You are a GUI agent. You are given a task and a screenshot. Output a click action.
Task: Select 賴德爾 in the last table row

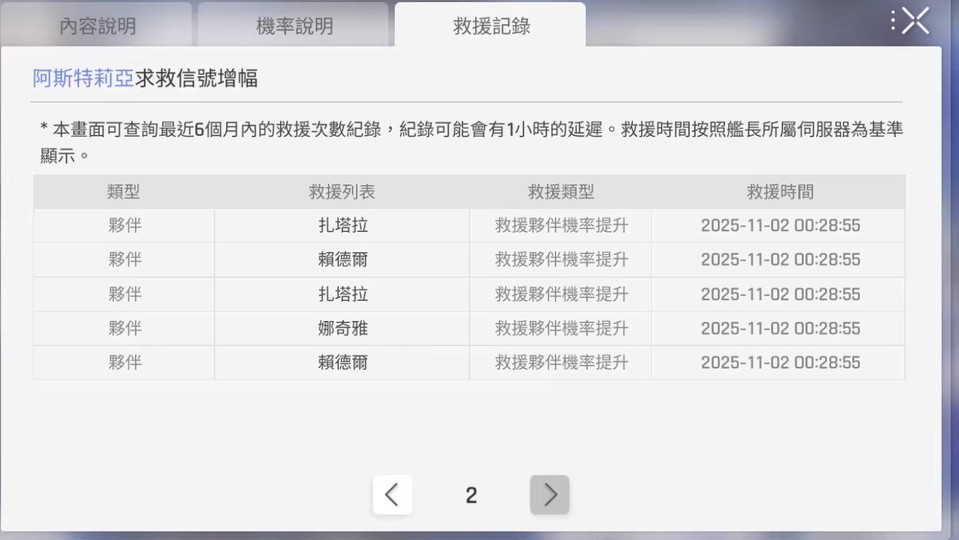(342, 362)
